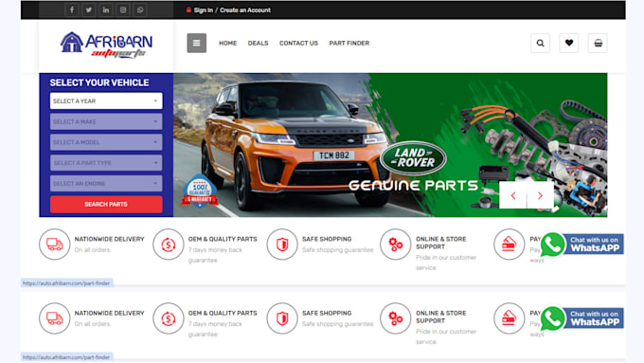Open the Facebook social icon

tap(72, 9)
